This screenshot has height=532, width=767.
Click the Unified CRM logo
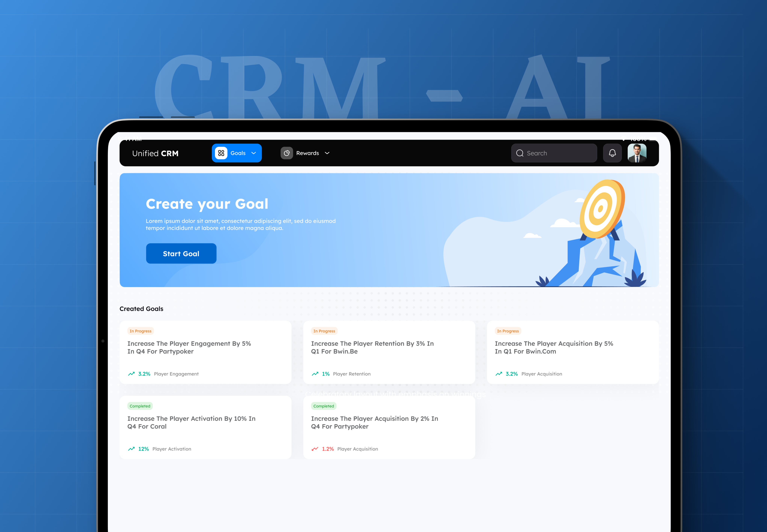tap(155, 153)
